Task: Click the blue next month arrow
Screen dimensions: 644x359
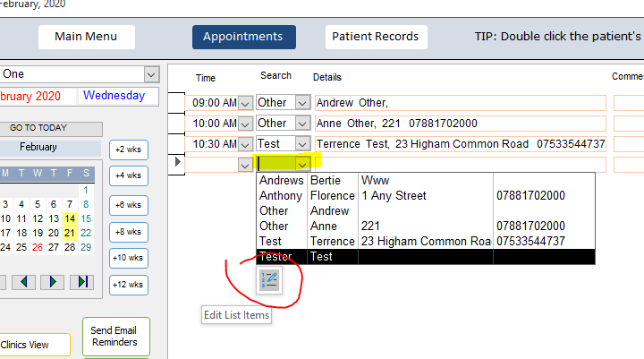Action: 53,282
